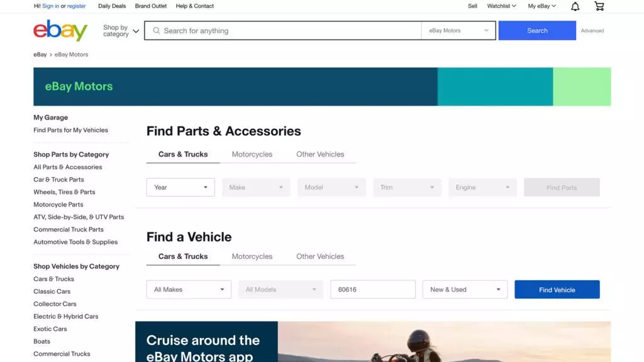Open Brand Outlet

[x=151, y=6]
